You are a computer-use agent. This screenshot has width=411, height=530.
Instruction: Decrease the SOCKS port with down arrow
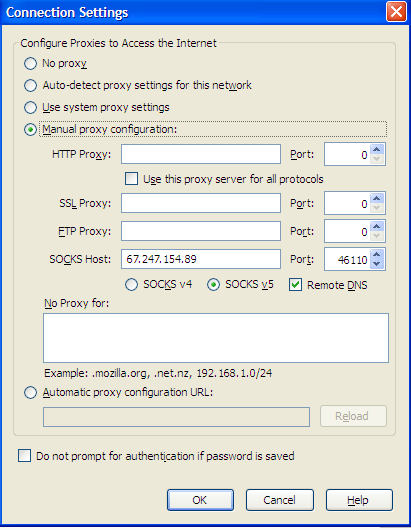(377, 264)
